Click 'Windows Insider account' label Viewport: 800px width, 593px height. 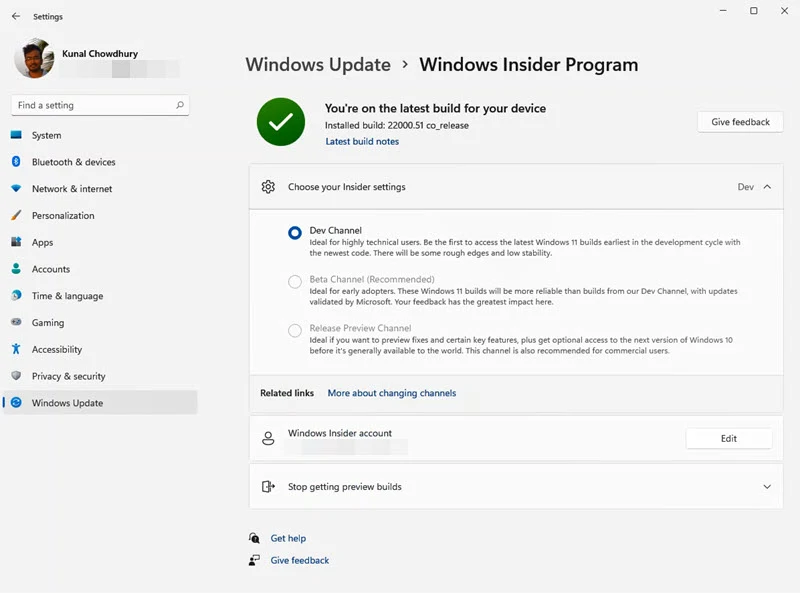340,433
